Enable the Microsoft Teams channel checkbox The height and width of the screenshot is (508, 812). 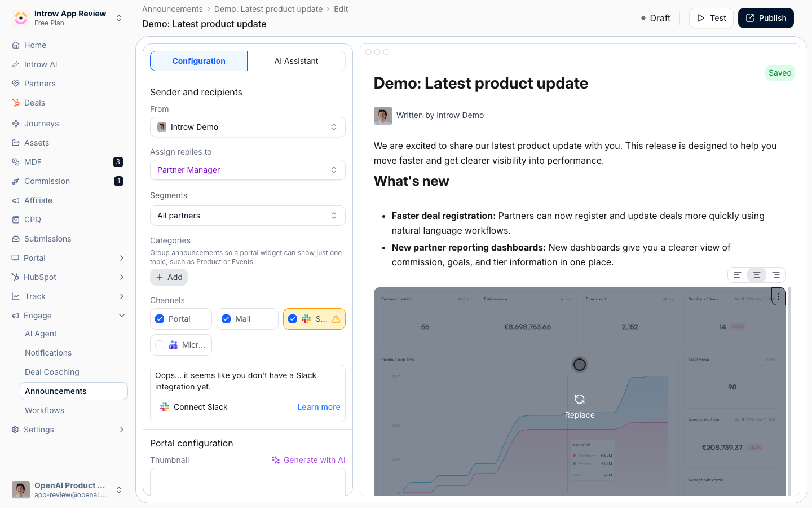pyautogui.click(x=160, y=345)
